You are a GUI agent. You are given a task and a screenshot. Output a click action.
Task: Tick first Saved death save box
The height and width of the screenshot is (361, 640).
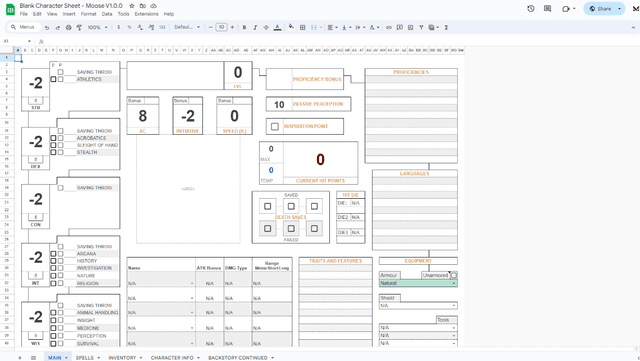click(x=267, y=206)
